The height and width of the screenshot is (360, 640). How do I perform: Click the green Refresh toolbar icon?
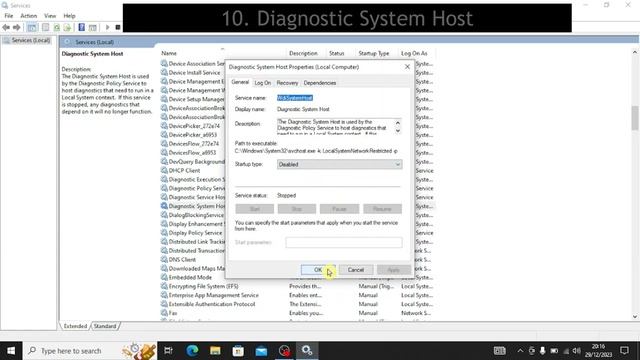(x=57, y=27)
